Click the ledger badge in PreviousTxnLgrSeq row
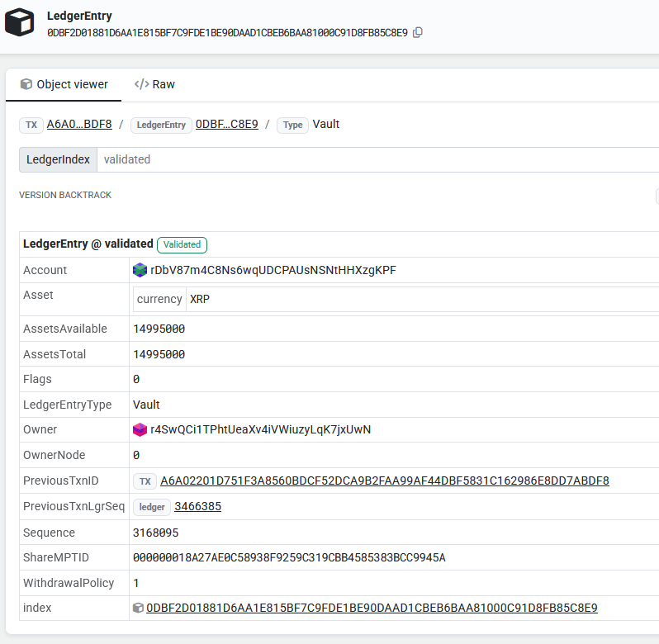Screen dimensions: 659x644 pyautogui.click(x=152, y=507)
